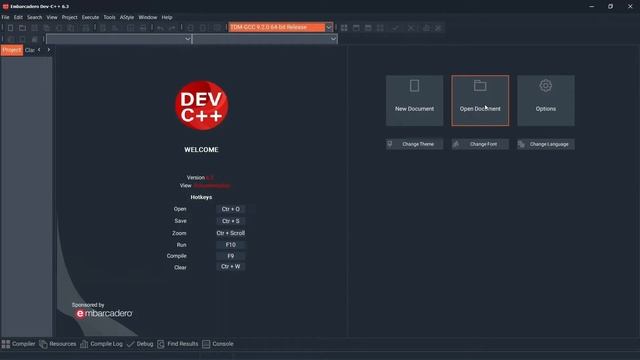Screen dimensions: 640x360
Task: Click the Embarcadero sponsor logo
Action: (104, 313)
